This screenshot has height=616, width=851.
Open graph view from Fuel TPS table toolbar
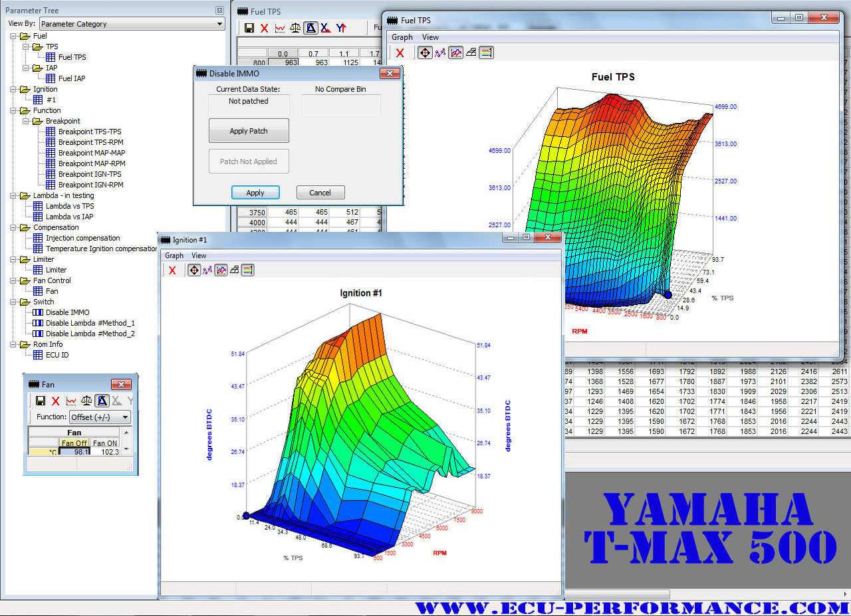pos(280,28)
